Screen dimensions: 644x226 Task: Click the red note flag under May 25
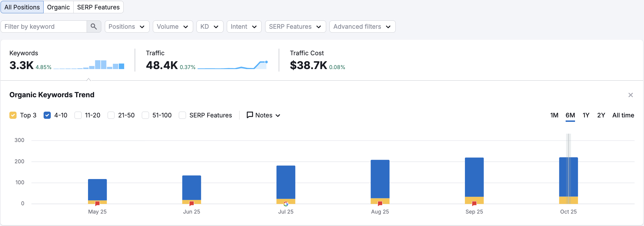[x=97, y=204]
